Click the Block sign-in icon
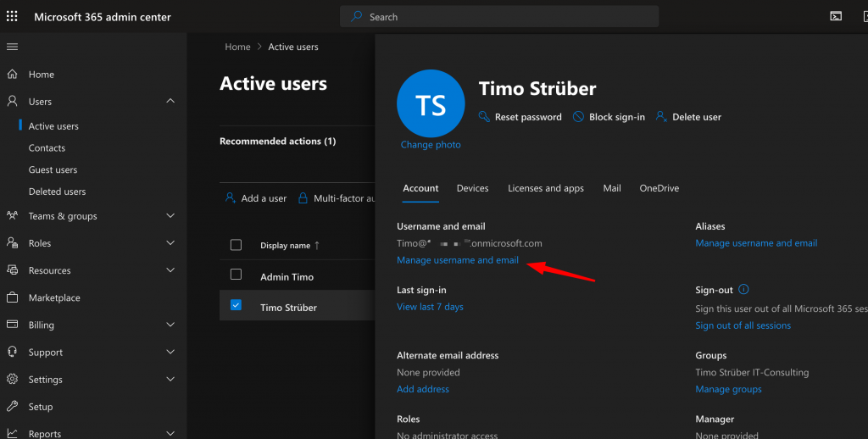The width and height of the screenshot is (868, 439). pos(578,117)
